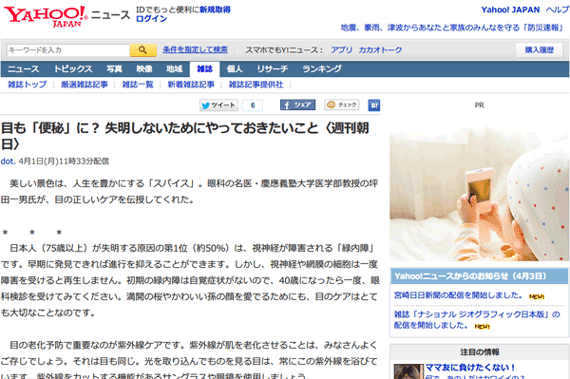Select the 個人 navigation tab
This screenshot has width=570, height=379.
(x=234, y=69)
